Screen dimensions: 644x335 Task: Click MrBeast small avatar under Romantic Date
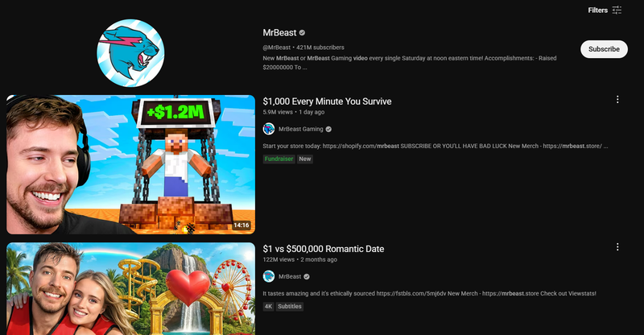pos(269,277)
